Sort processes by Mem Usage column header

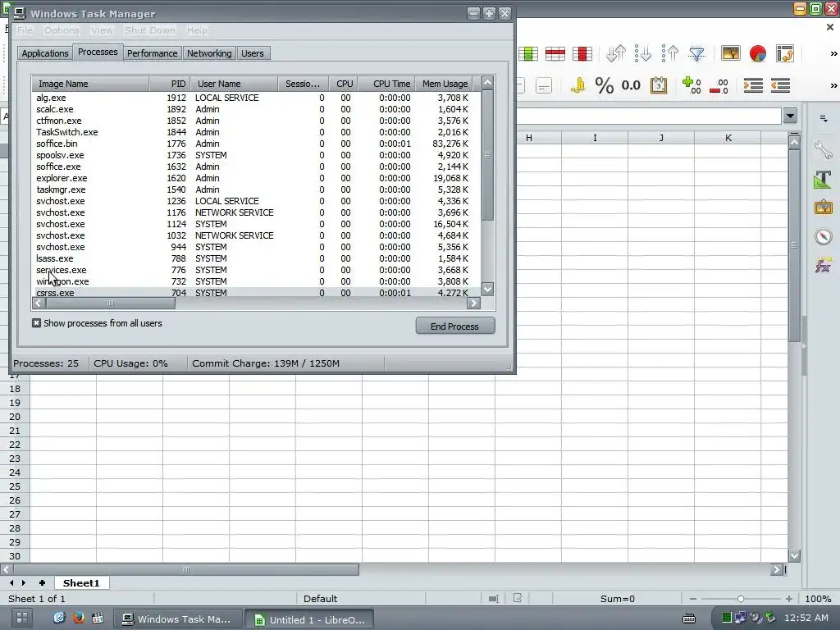[445, 84]
